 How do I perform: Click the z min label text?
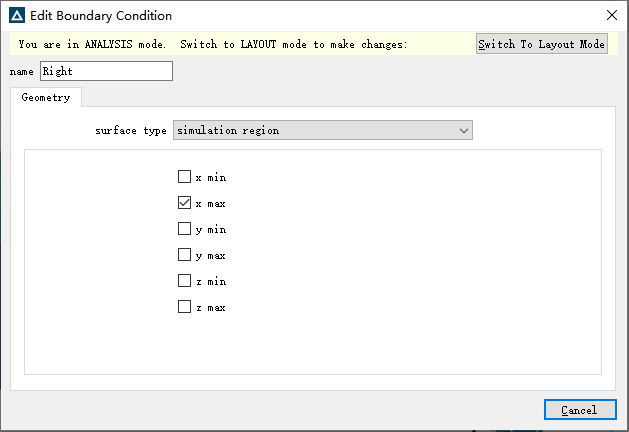click(x=211, y=282)
